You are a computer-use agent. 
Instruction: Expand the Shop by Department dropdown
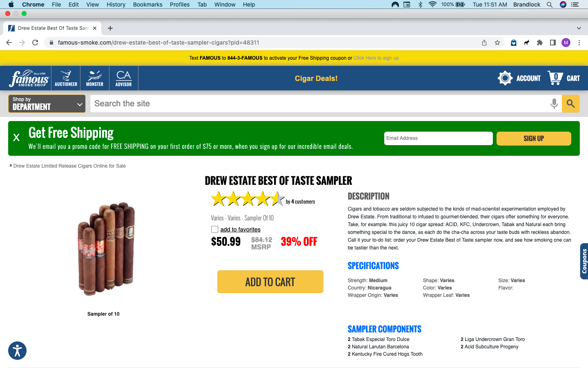coord(47,103)
